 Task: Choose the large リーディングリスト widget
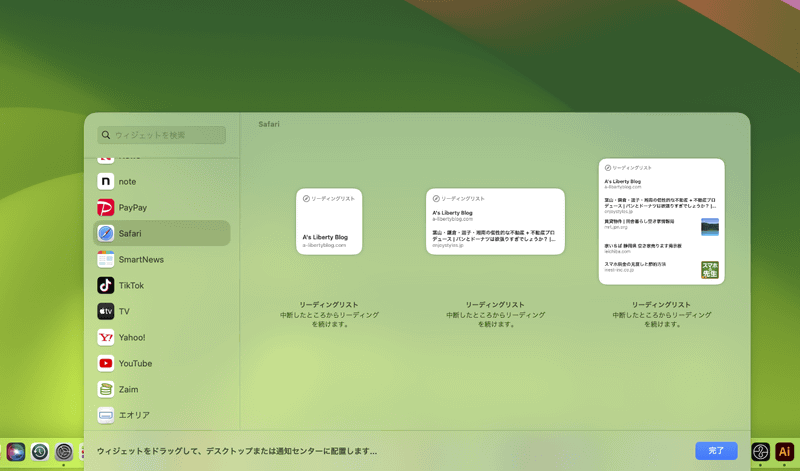pos(661,221)
